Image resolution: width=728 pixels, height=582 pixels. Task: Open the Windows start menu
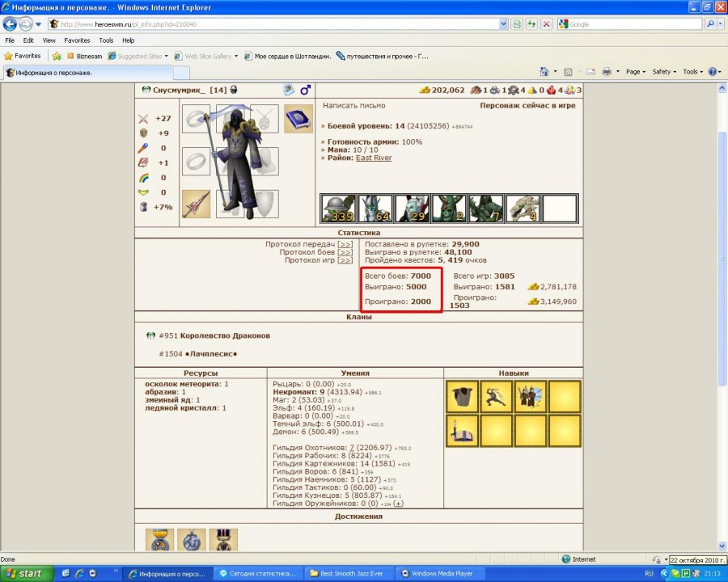point(27,574)
